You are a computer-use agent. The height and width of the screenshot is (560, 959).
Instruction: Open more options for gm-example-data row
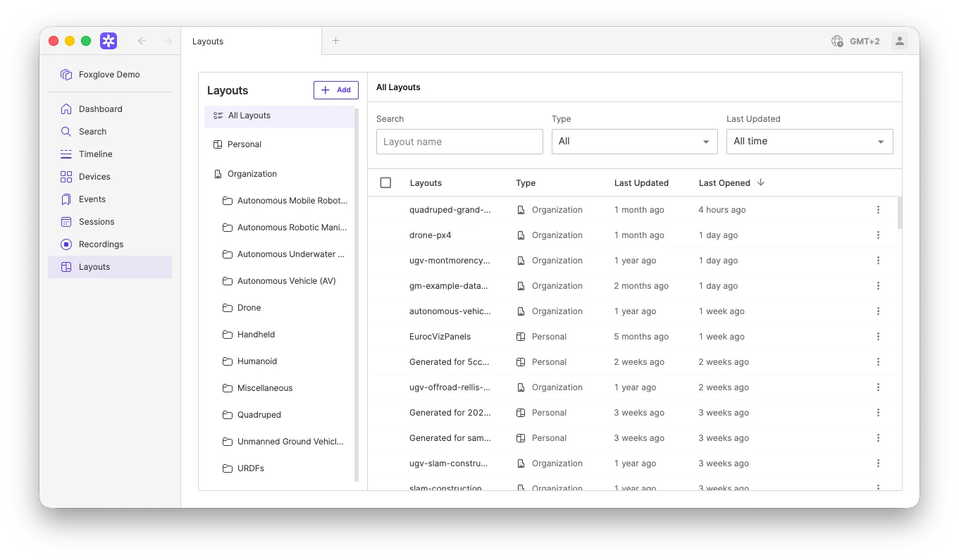pos(878,286)
